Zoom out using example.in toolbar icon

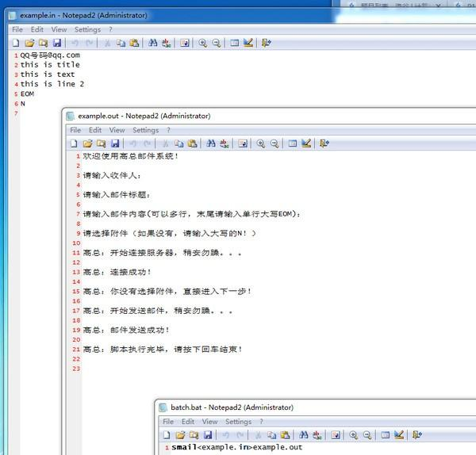[217, 43]
